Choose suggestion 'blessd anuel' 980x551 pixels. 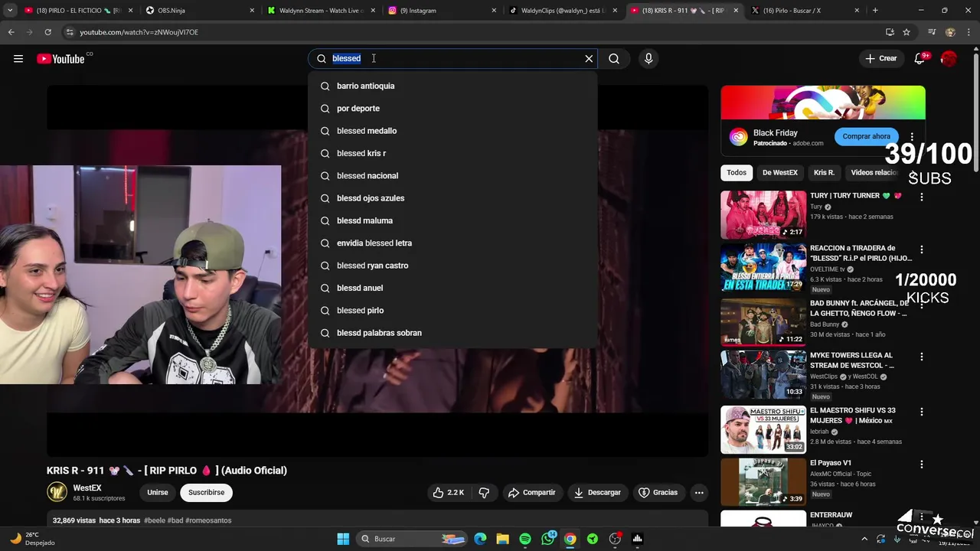click(452, 288)
